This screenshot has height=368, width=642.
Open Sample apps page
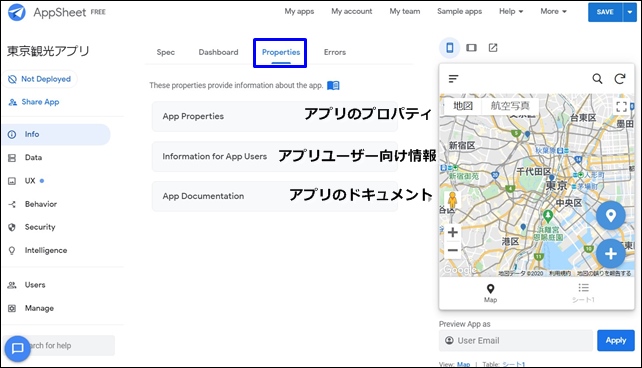(459, 11)
